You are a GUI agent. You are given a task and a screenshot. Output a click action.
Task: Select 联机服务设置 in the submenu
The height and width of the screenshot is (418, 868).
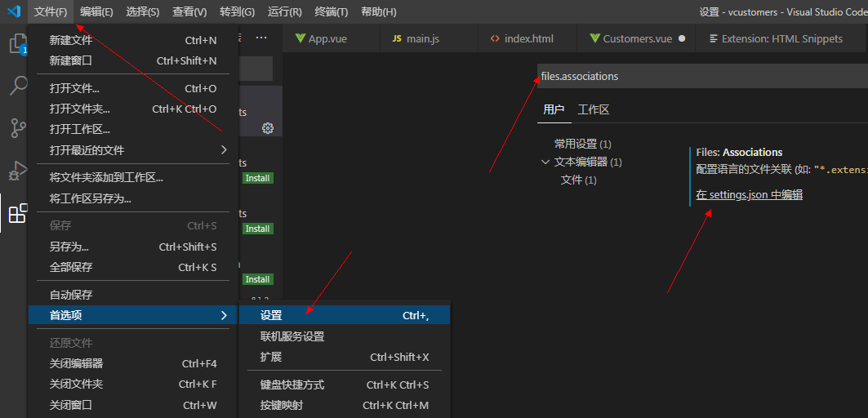[345, 336]
